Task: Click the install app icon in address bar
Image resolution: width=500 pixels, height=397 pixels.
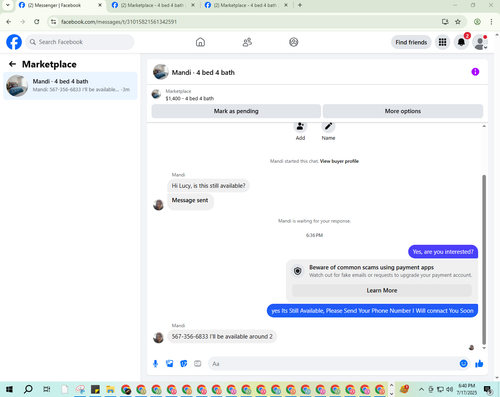Action: (x=445, y=22)
